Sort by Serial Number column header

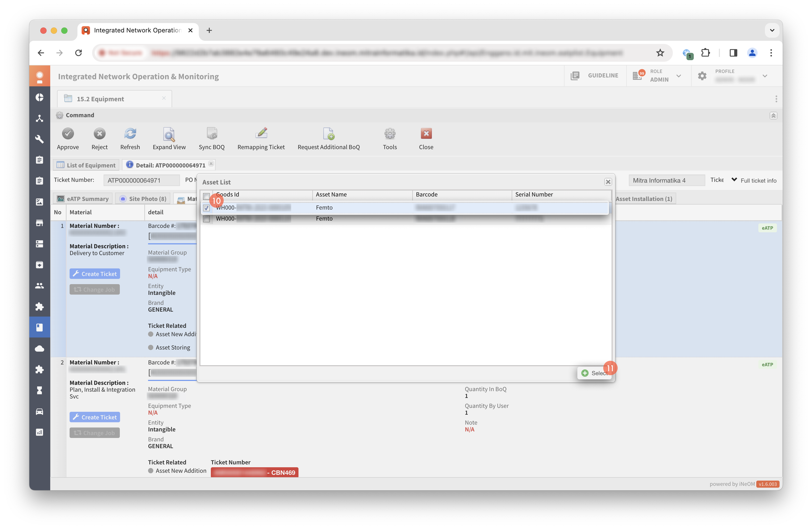pos(561,195)
